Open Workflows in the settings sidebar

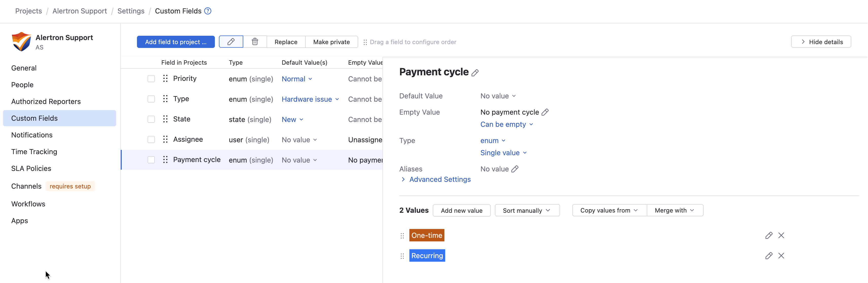tap(28, 204)
